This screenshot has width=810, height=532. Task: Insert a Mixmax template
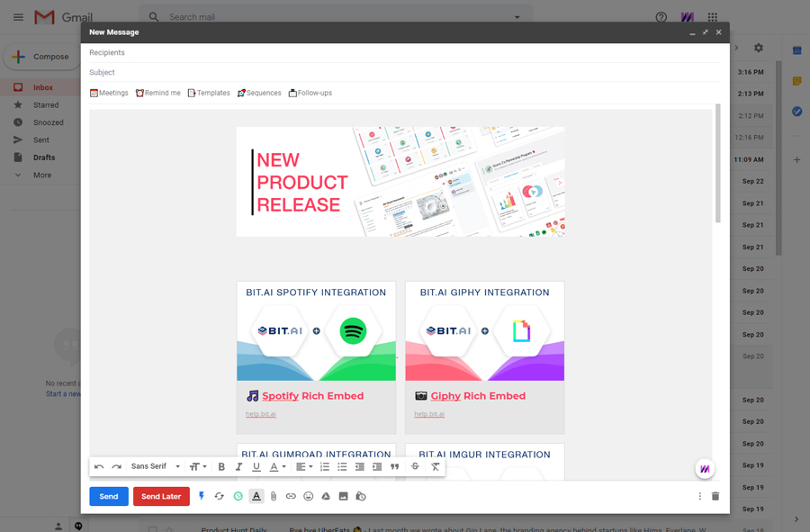pos(208,92)
